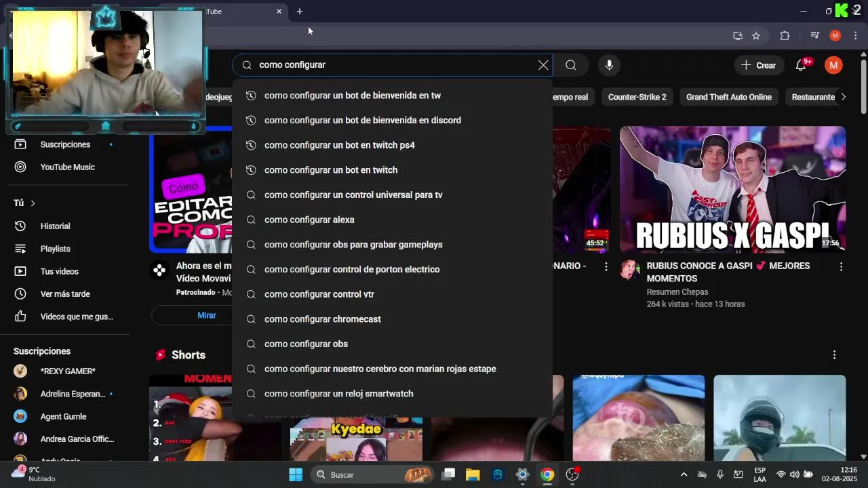
Task: Pick suggestion 'como configurar alexa'
Action: tap(392, 220)
